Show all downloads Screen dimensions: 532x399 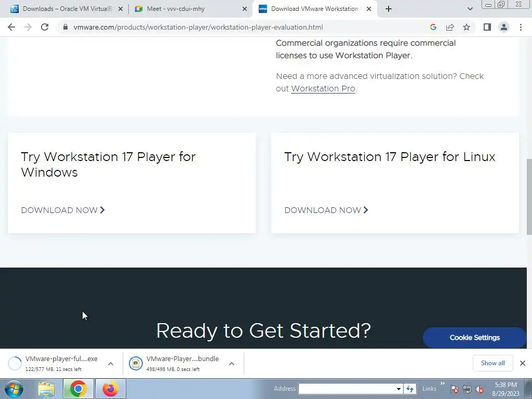(493, 363)
